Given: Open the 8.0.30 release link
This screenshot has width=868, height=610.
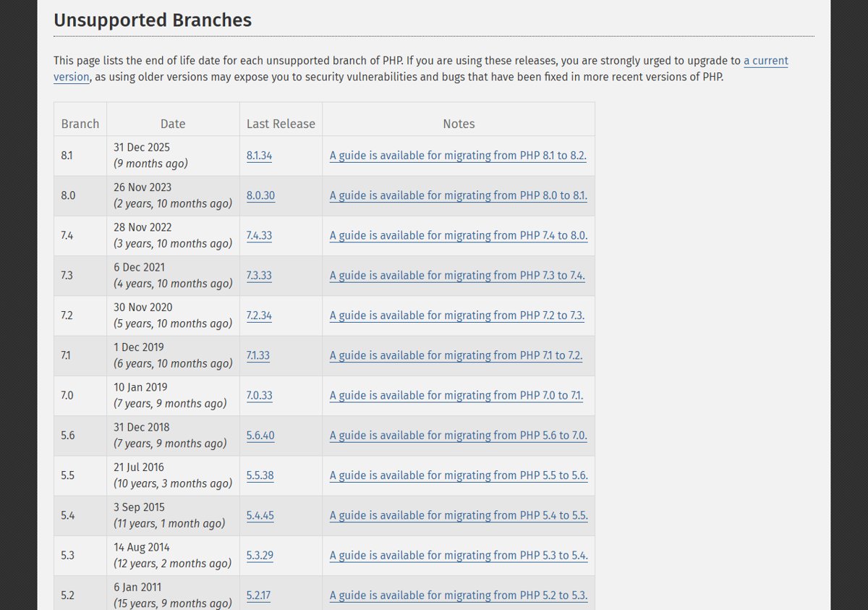Looking at the screenshot, I should [x=260, y=195].
